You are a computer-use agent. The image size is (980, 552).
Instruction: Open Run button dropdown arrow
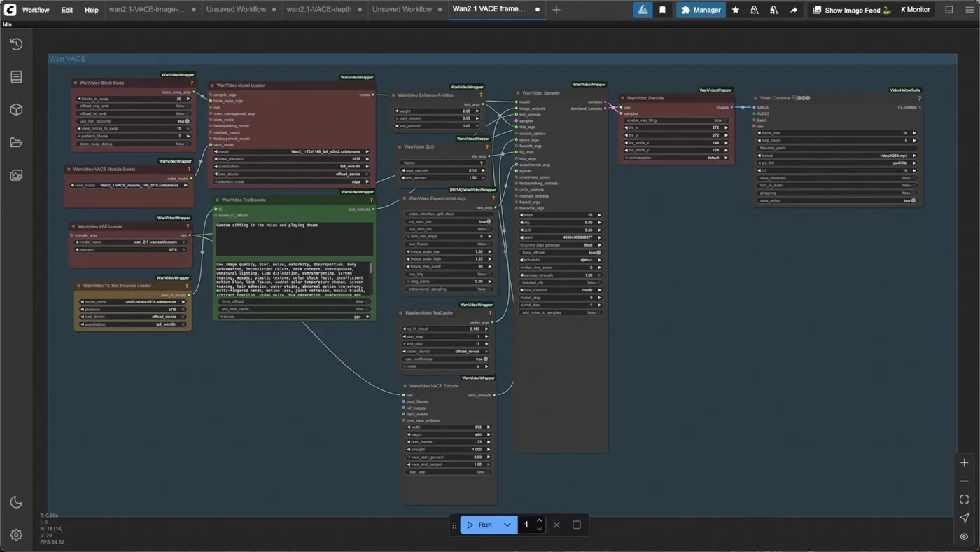507,525
